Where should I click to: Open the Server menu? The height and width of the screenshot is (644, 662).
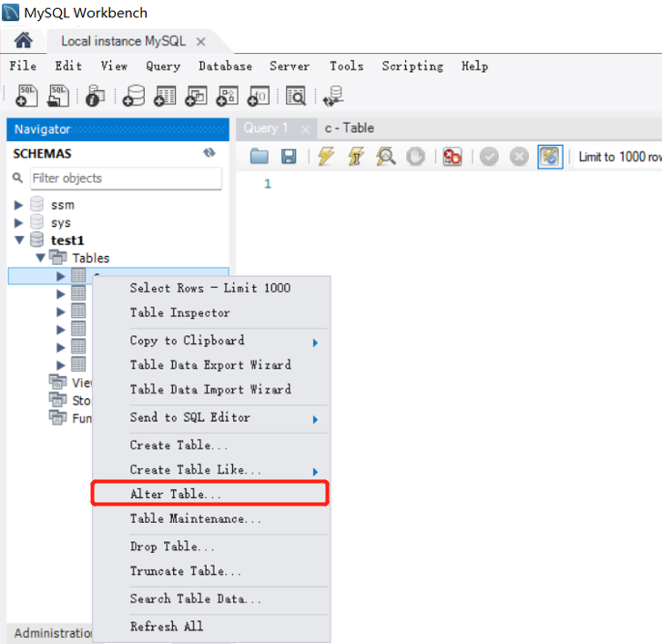(x=290, y=66)
